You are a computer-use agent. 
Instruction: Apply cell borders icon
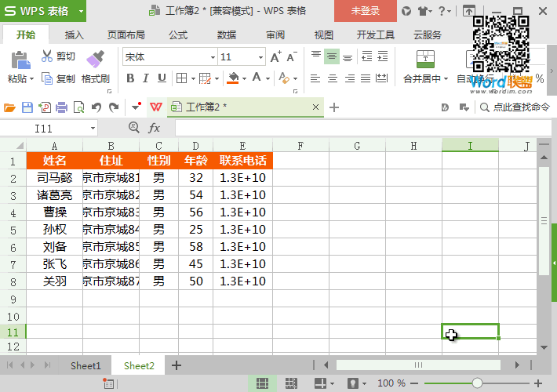coord(181,78)
